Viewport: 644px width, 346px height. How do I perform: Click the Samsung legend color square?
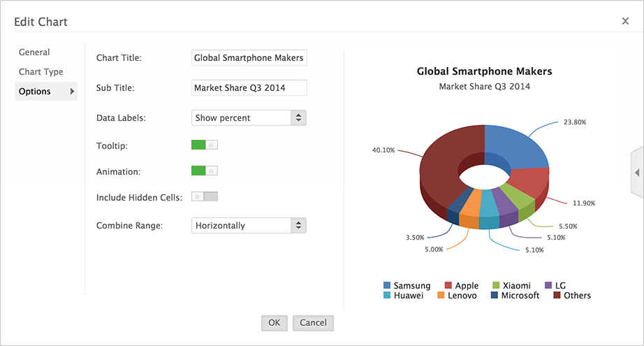click(387, 285)
